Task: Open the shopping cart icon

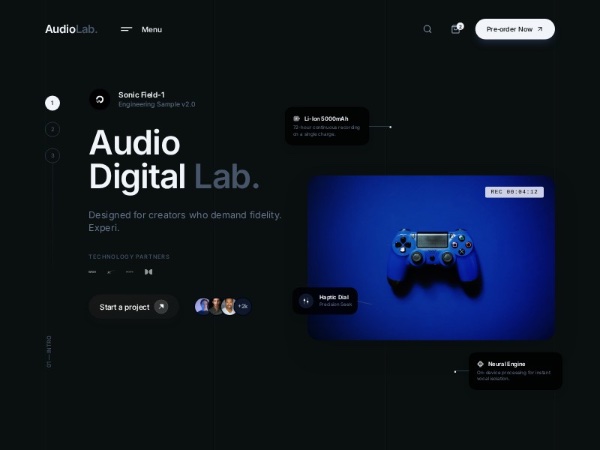Action: tap(456, 29)
